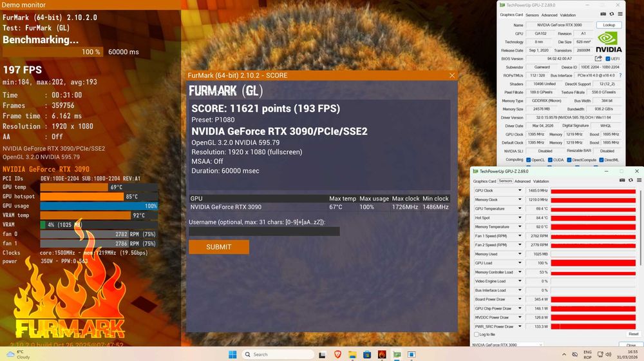Open the Memory Clock sensor dropdown
This screenshot has width=644, height=361.
point(520,199)
